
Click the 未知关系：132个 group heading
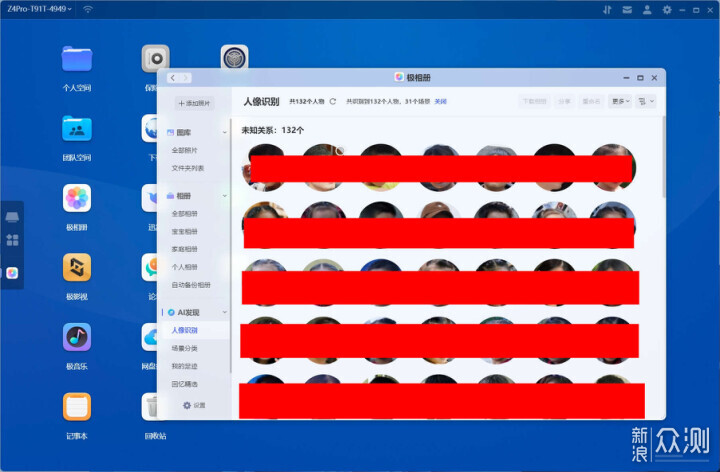point(273,130)
